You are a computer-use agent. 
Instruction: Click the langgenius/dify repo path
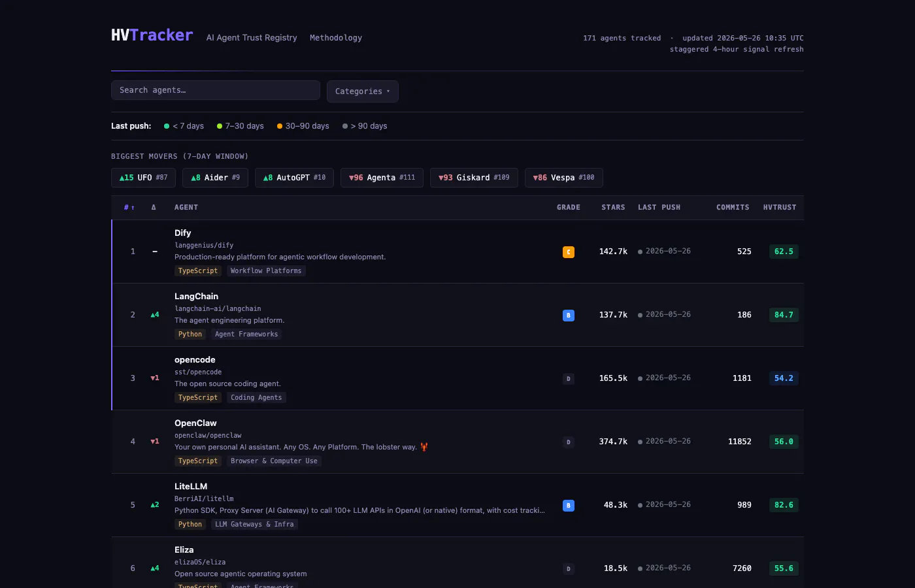click(204, 246)
